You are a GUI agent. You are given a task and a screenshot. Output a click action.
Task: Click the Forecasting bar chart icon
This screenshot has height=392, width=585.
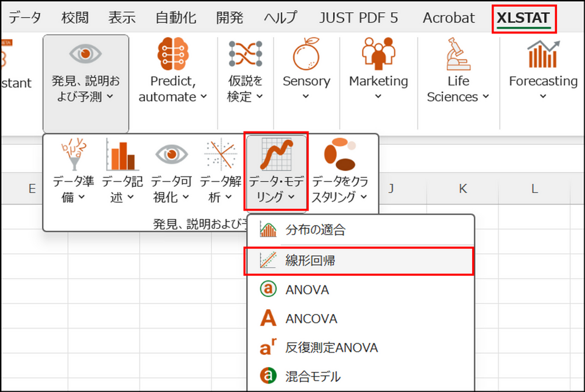coord(543,54)
